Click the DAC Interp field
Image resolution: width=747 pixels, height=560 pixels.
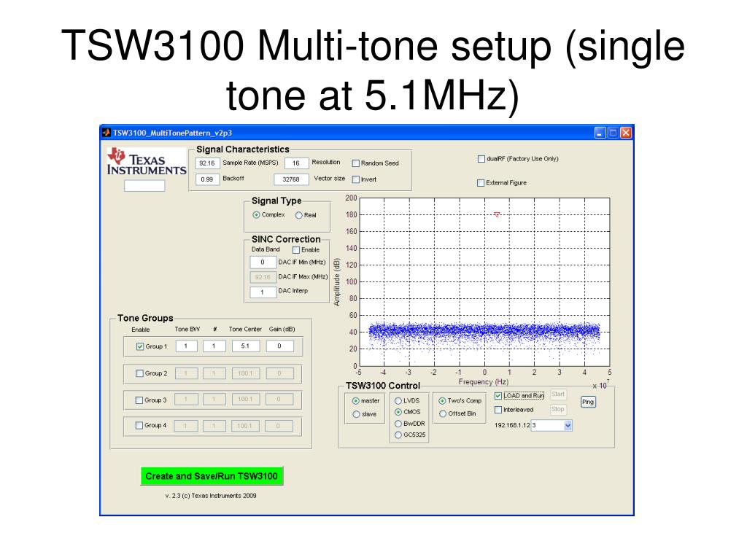263,292
